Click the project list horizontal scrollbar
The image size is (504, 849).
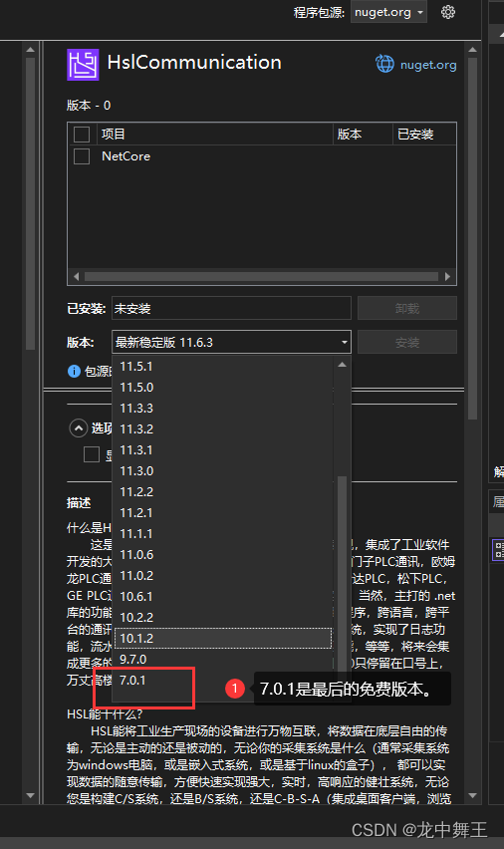[262, 277]
